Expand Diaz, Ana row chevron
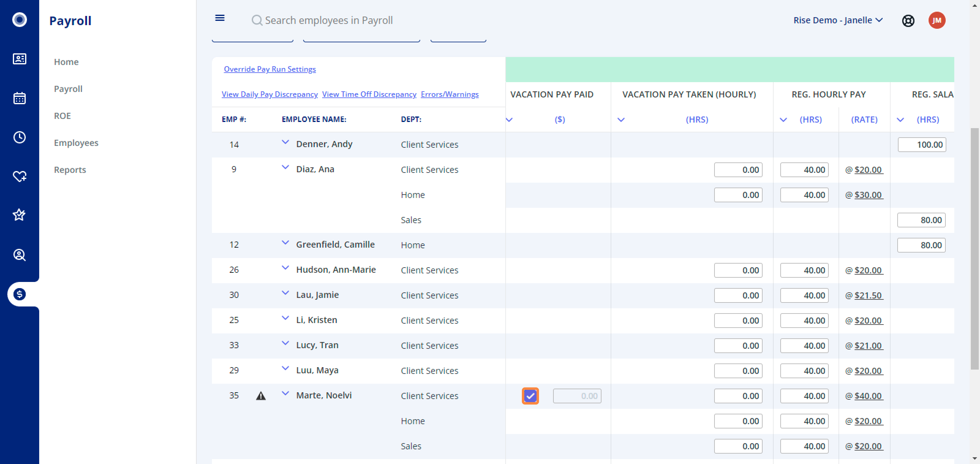 pyautogui.click(x=285, y=167)
